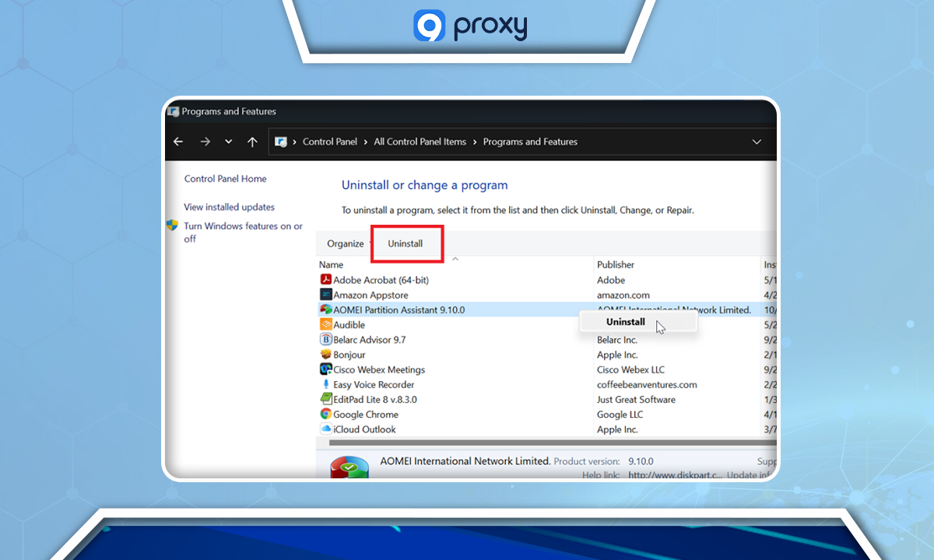The height and width of the screenshot is (560, 934).
Task: Click the Cisco Webex Meetings icon
Action: click(x=325, y=369)
